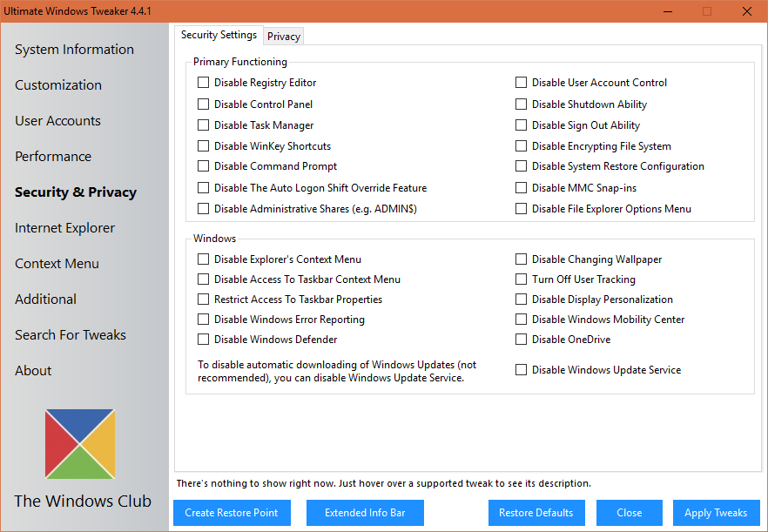
Task: Open the About section
Action: click(x=33, y=371)
